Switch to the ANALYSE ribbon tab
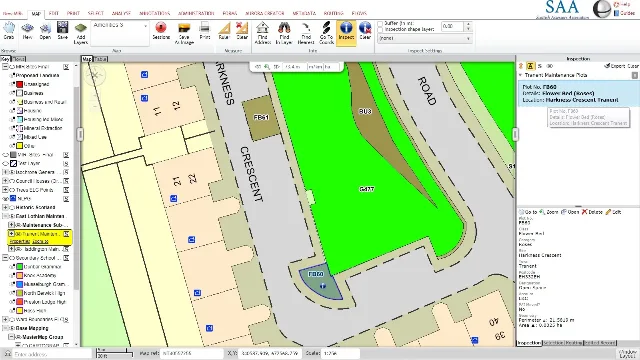Image resolution: width=640 pixels, height=360 pixels. pos(121,13)
